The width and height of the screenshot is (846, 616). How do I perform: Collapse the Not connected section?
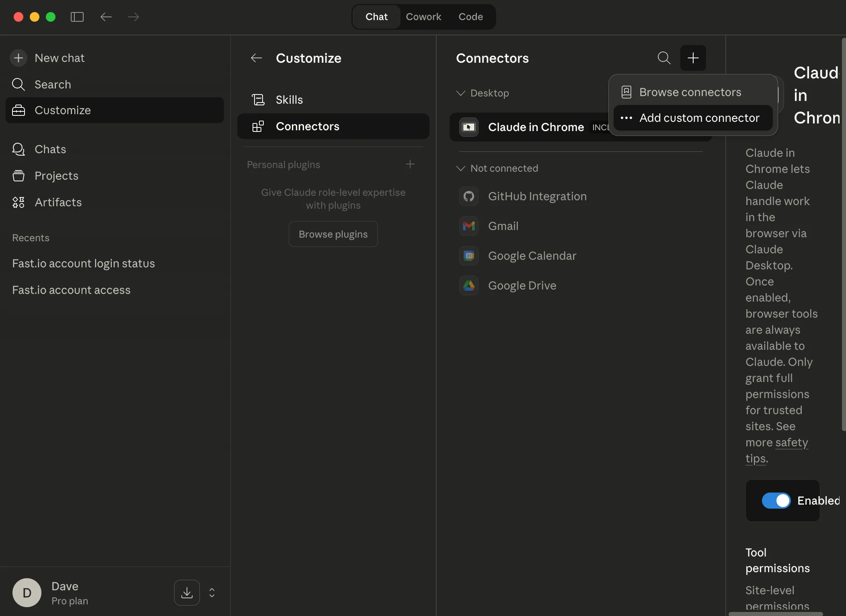[x=461, y=168]
